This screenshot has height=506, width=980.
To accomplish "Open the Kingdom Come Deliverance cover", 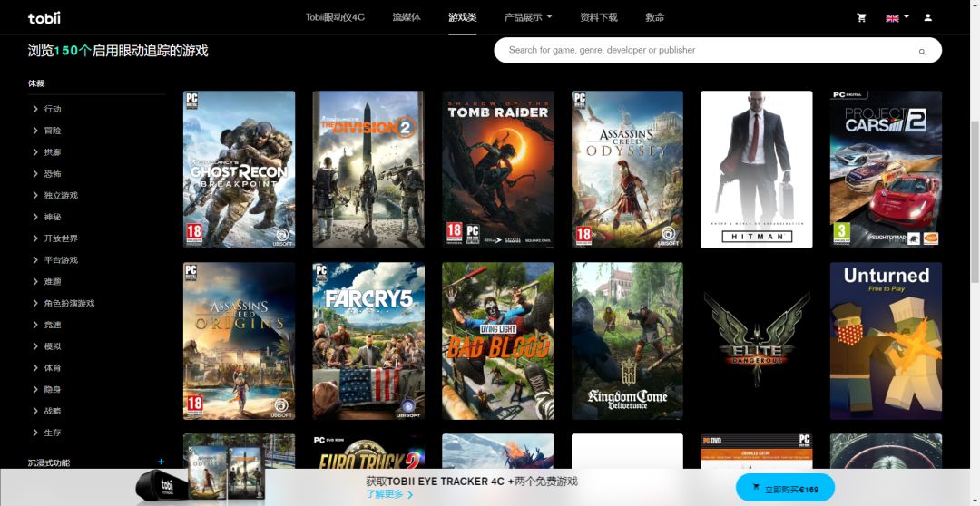I will click(x=627, y=340).
